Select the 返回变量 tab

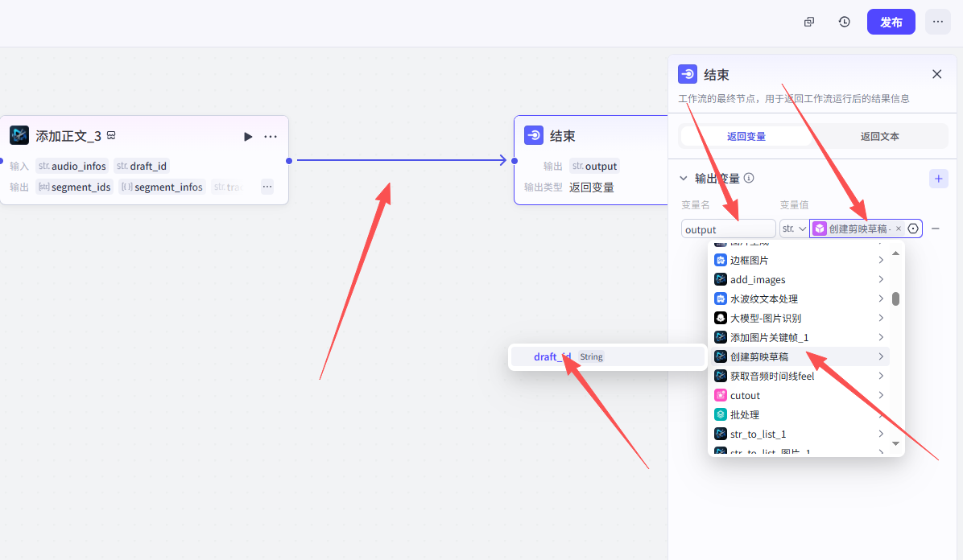(x=746, y=136)
